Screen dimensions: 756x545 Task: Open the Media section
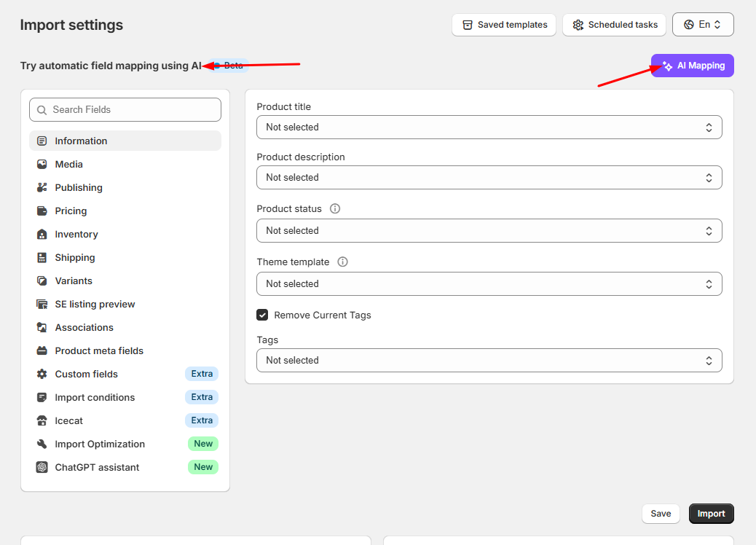click(125, 164)
